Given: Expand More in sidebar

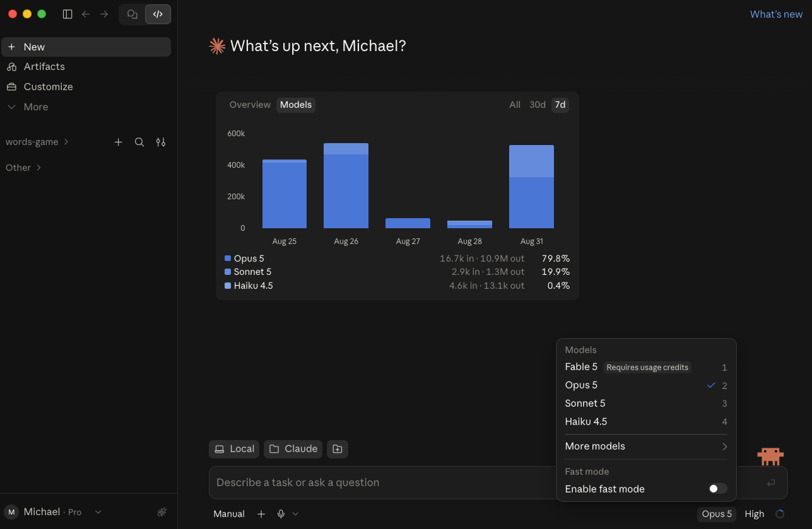Looking at the screenshot, I should (86, 107).
